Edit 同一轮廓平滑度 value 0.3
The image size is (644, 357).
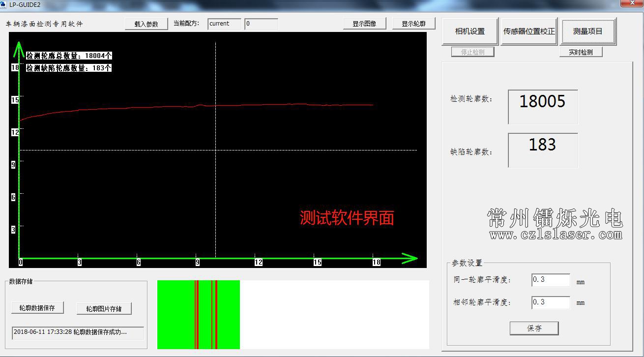[x=550, y=280]
